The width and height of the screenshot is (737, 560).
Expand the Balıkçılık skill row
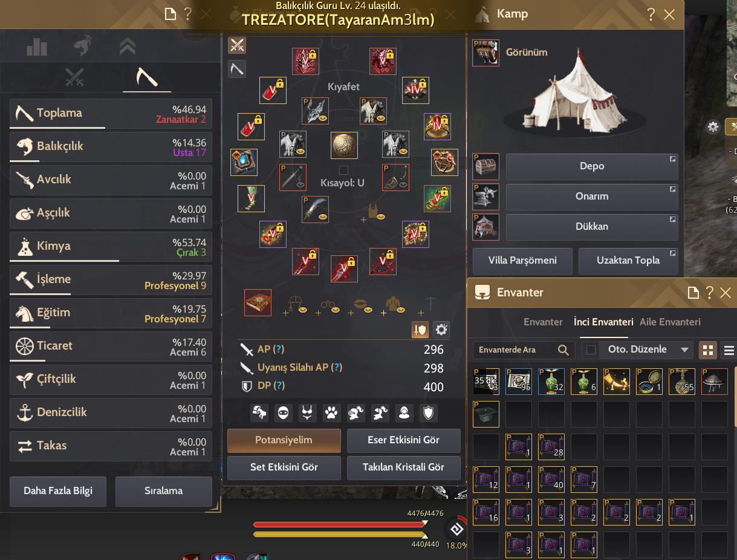[111, 146]
